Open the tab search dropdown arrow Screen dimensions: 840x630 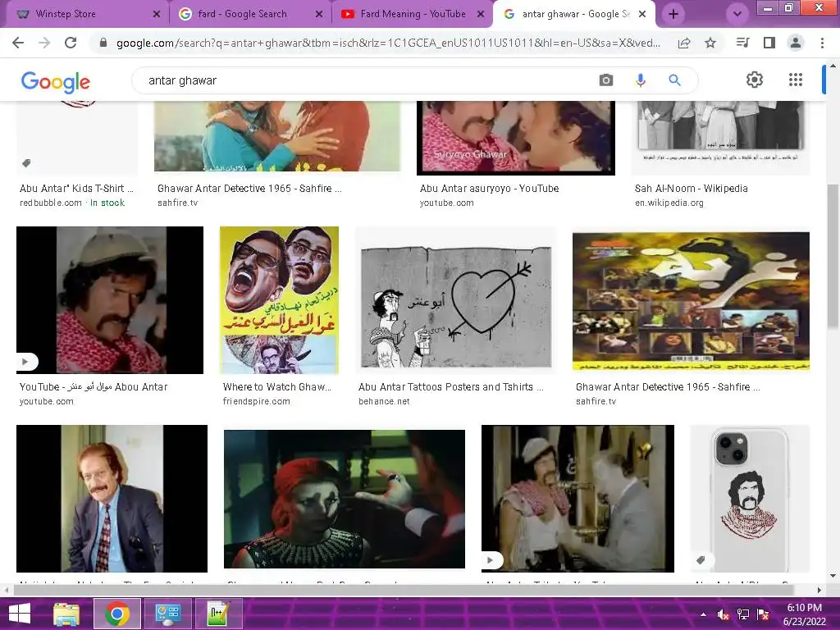737,14
